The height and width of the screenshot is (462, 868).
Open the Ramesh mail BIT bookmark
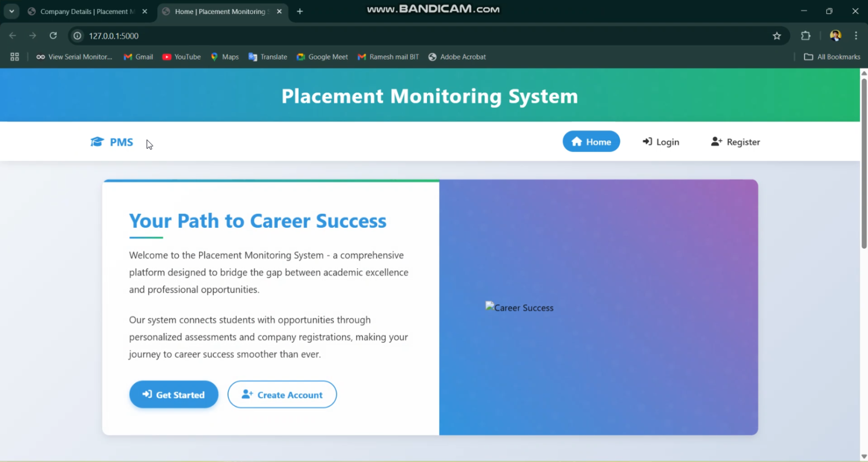[388, 57]
